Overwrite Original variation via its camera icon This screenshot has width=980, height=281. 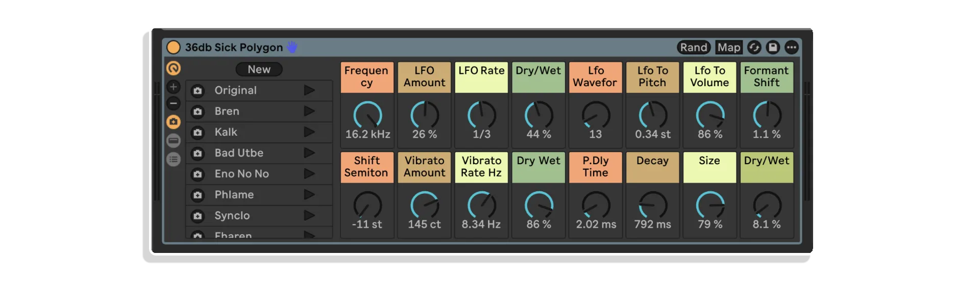click(x=198, y=91)
